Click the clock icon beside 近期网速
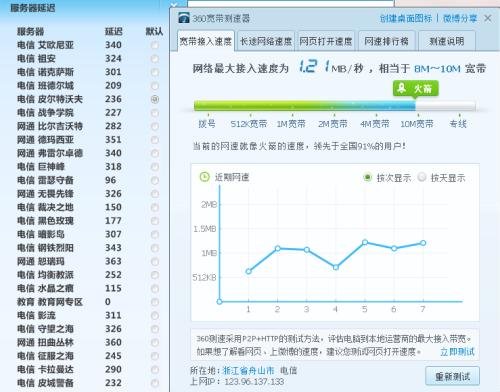Image resolution: width=500 pixels, height=392 pixels. (204, 177)
